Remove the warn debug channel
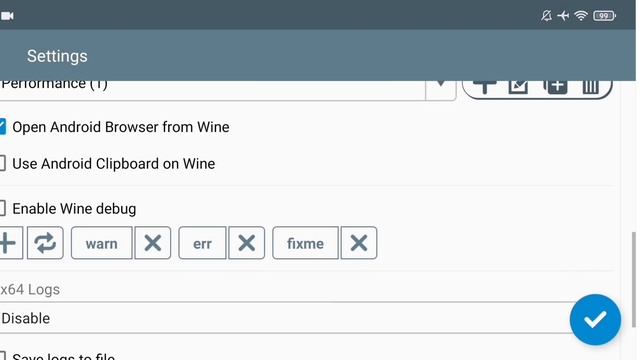The image size is (640, 360). 153,243
